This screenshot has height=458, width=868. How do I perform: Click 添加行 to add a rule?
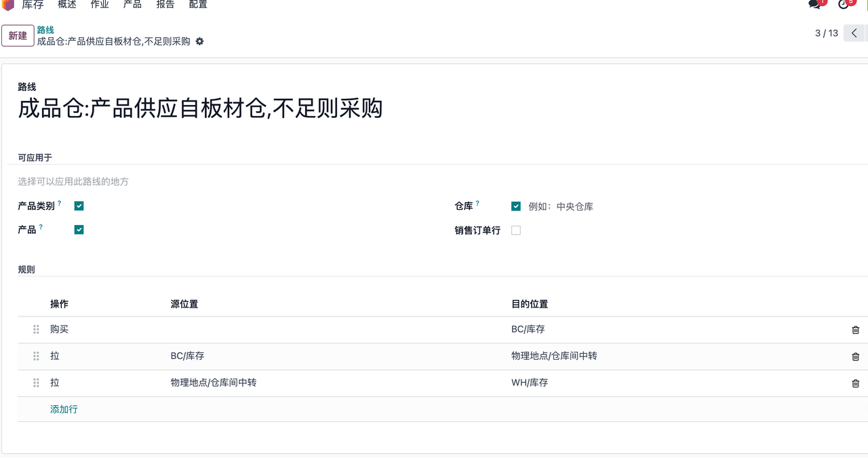(x=64, y=409)
